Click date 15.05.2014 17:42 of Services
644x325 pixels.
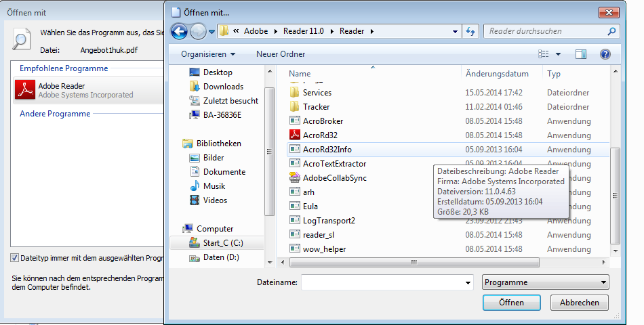494,93
